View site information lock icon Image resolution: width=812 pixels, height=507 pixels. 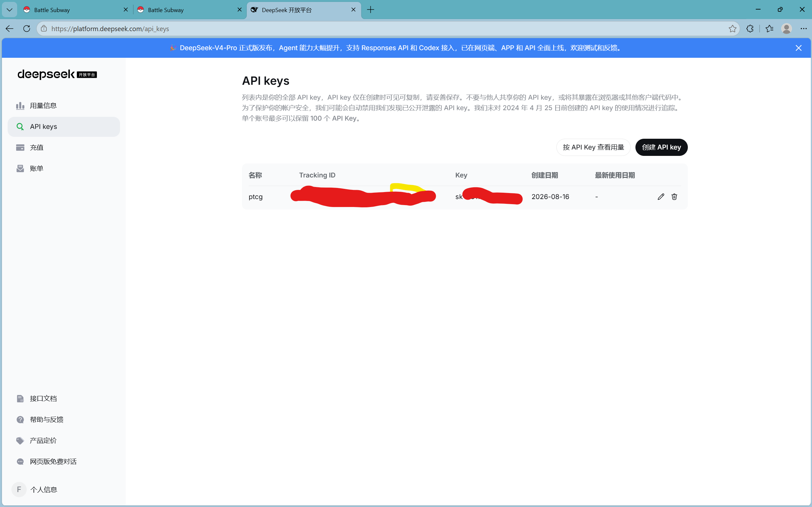pos(44,29)
